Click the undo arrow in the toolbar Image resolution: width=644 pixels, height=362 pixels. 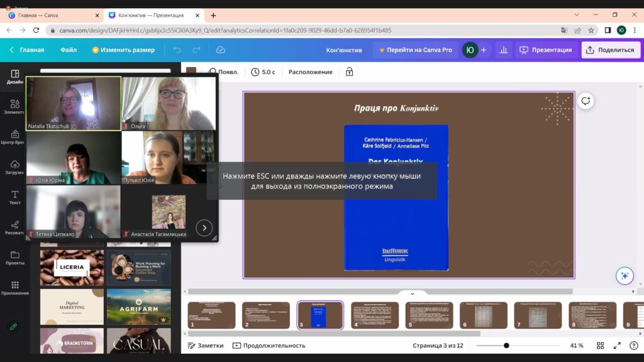point(177,50)
